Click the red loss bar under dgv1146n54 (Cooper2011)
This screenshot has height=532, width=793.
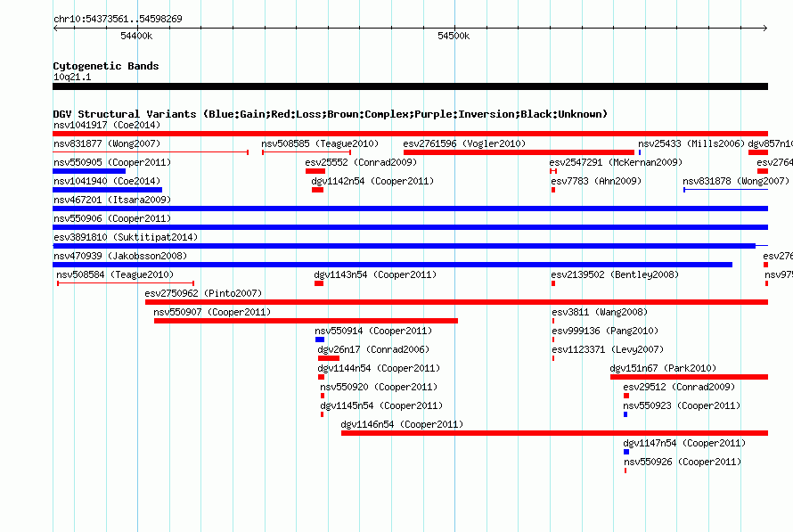(x=555, y=433)
